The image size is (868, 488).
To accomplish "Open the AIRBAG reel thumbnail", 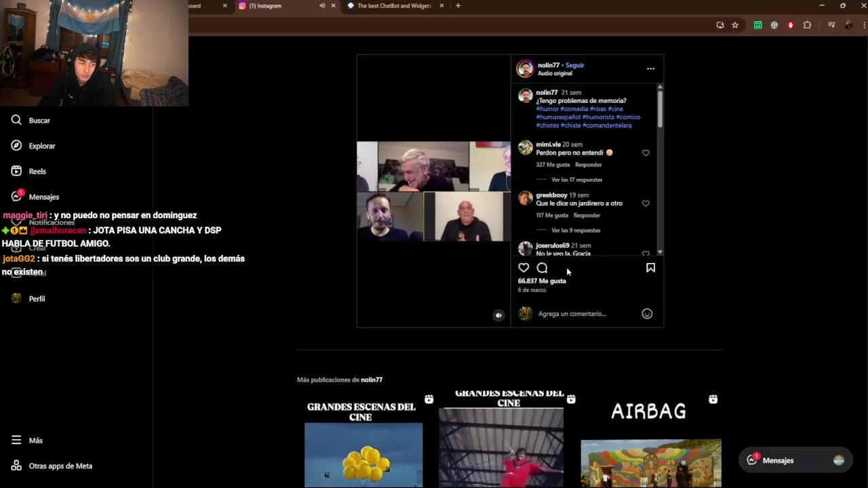I will (651, 441).
